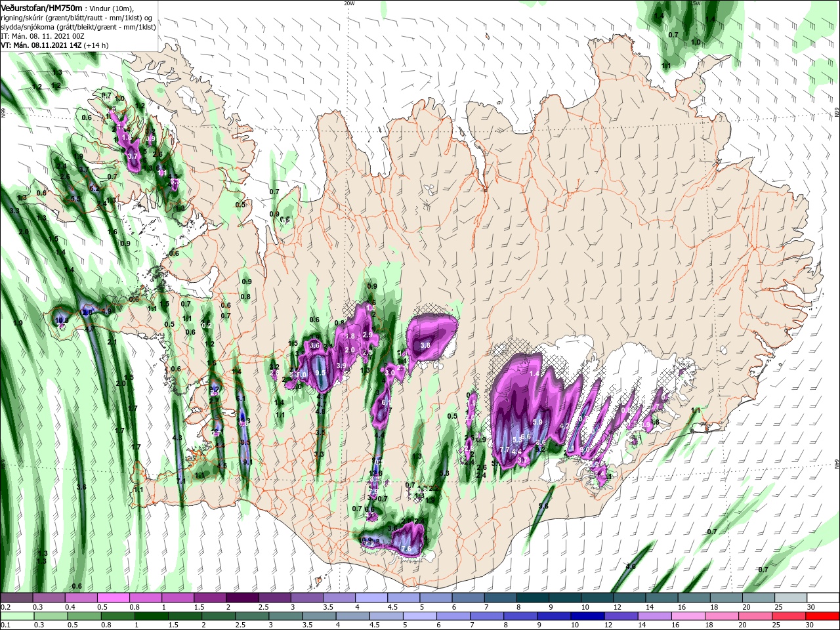This screenshot has width=840, height=630.
Task: Click the 4.6 value off the southeast coast
Action: pos(631,566)
